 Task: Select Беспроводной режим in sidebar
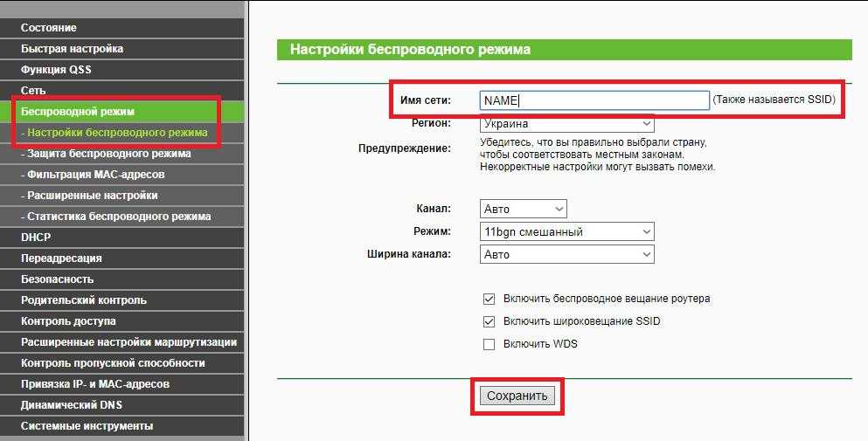tap(122, 112)
